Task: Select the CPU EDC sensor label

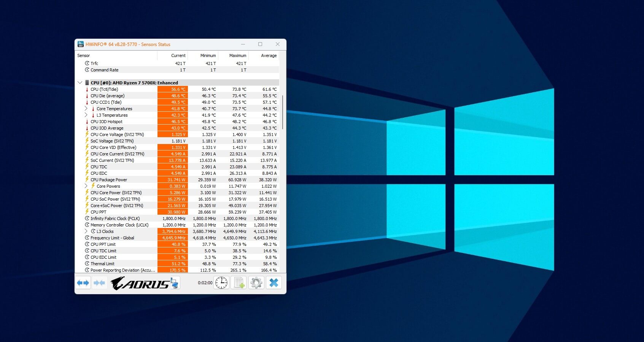Action: [x=99, y=173]
